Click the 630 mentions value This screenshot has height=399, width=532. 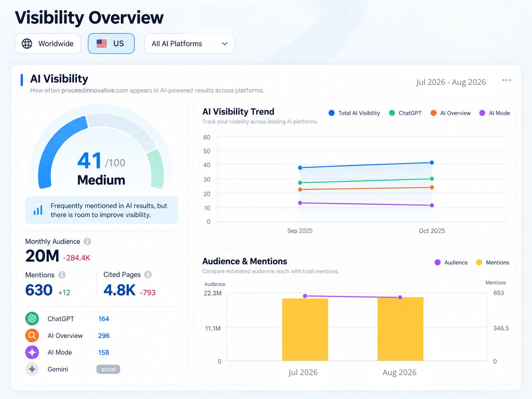point(39,290)
